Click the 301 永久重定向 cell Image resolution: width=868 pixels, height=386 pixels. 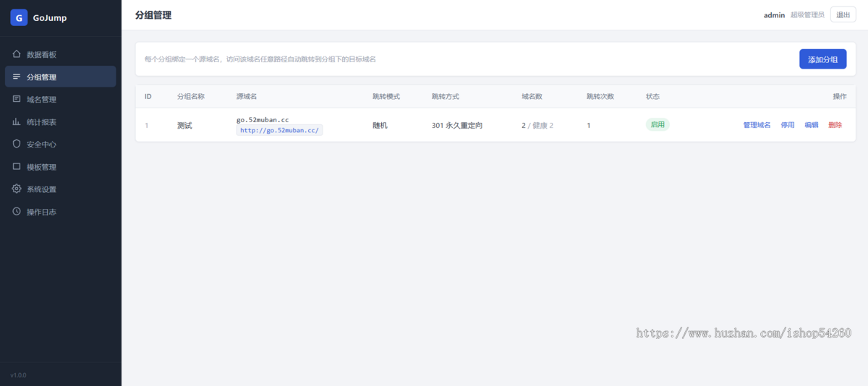tap(457, 125)
